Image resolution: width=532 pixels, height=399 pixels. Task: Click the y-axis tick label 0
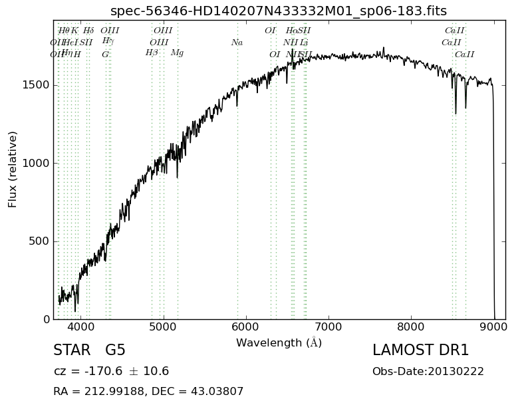click(x=47, y=319)
